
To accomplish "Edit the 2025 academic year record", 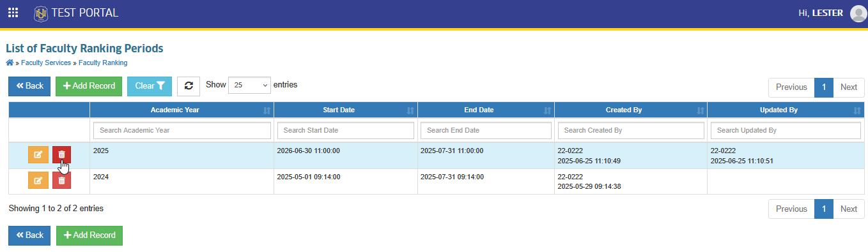I will [38, 155].
